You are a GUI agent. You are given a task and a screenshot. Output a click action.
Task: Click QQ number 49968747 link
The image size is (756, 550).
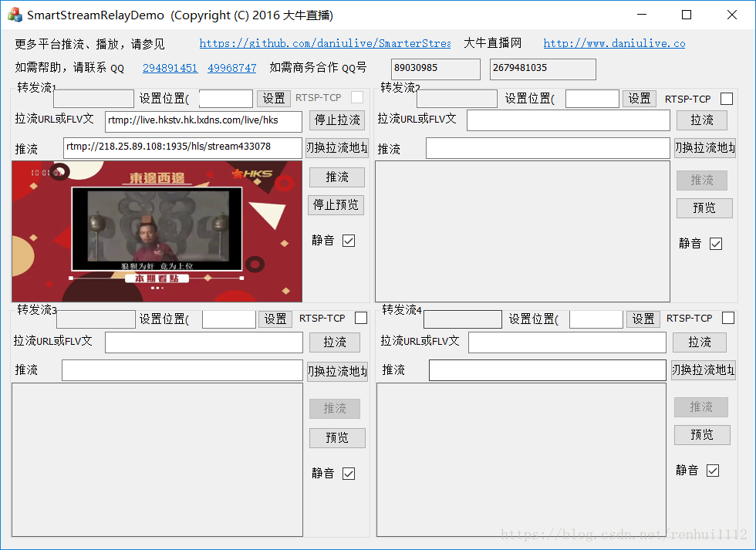232,68
